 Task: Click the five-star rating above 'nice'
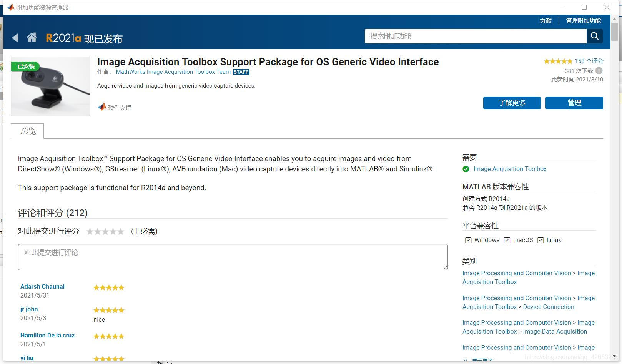(109, 311)
